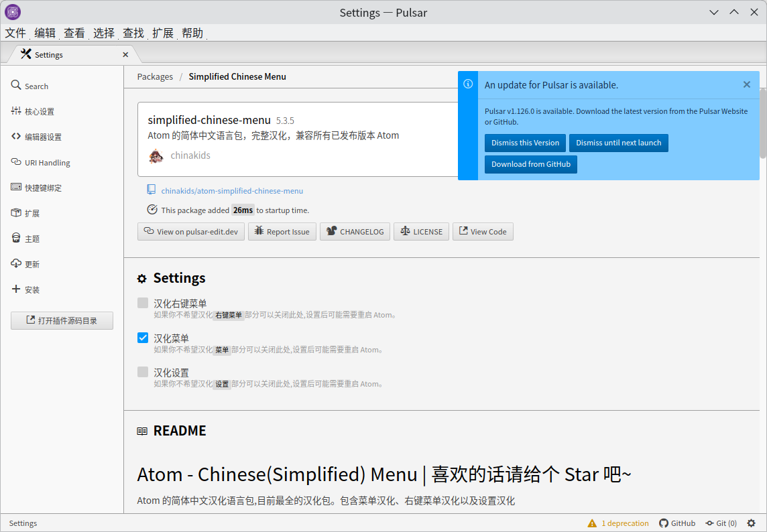
Task: Open GitHub panel from status bar
Action: 677,523
